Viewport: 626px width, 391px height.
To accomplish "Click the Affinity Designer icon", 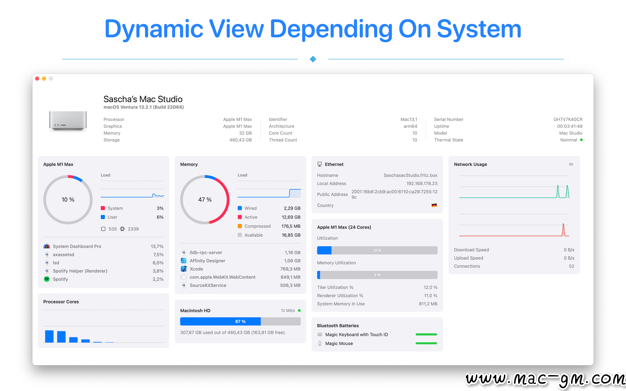I will (184, 260).
